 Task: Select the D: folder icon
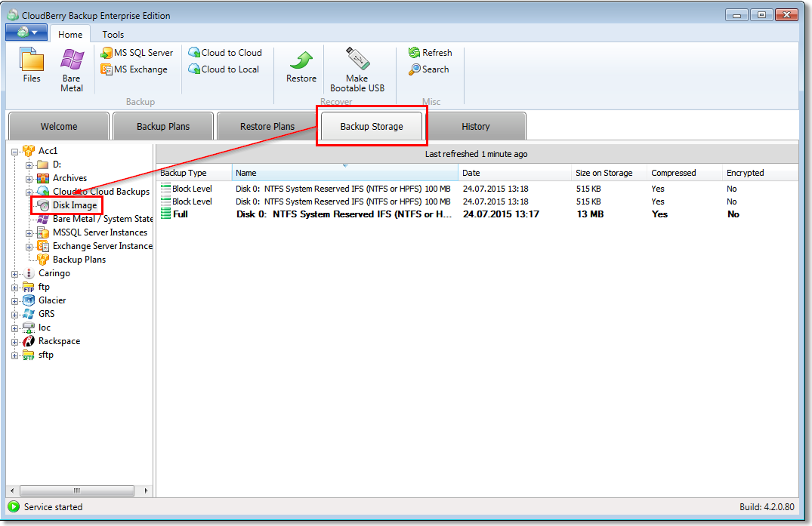[43, 165]
